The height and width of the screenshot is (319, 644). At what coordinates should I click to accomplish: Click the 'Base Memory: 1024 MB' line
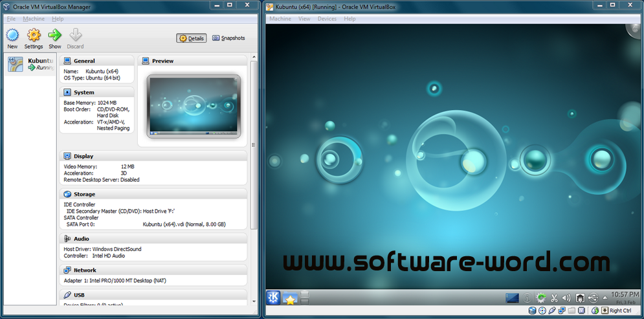tap(91, 103)
